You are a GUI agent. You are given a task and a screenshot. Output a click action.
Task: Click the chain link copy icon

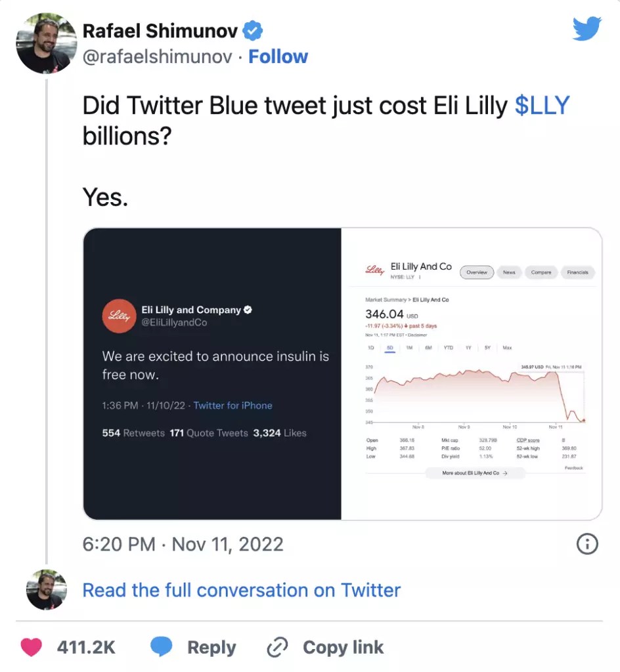tap(277, 647)
